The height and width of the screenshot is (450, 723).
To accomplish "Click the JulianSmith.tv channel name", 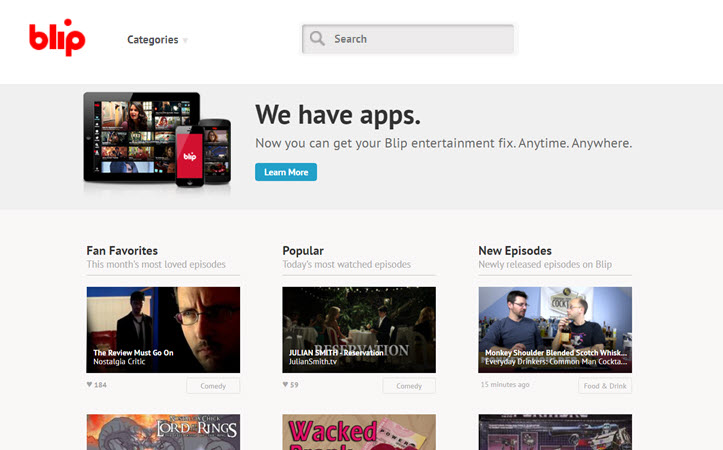I will tap(313, 361).
